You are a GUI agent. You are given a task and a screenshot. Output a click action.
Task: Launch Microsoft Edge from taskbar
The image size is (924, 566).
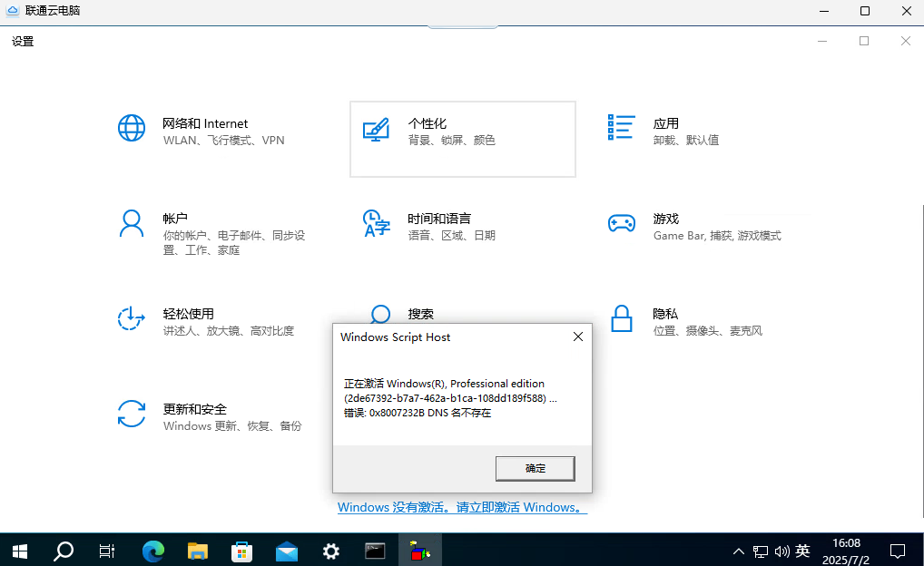point(153,551)
